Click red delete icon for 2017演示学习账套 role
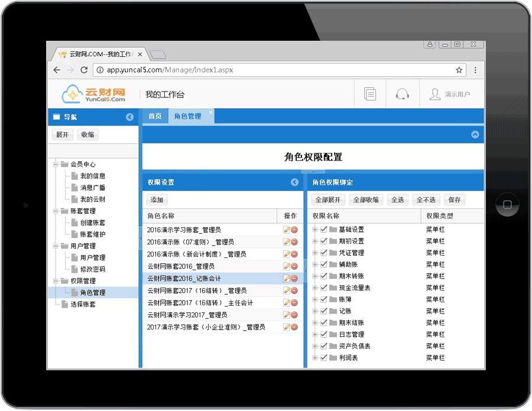 (x=294, y=327)
